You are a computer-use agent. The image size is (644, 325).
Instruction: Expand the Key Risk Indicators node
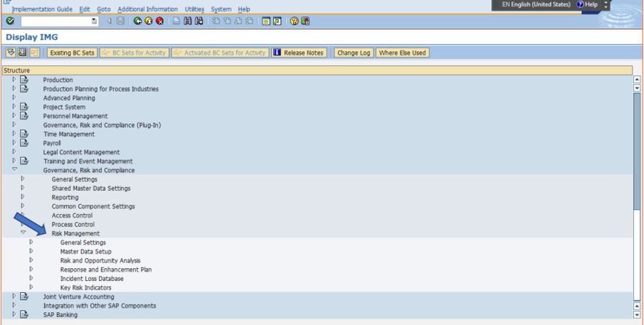click(31, 287)
